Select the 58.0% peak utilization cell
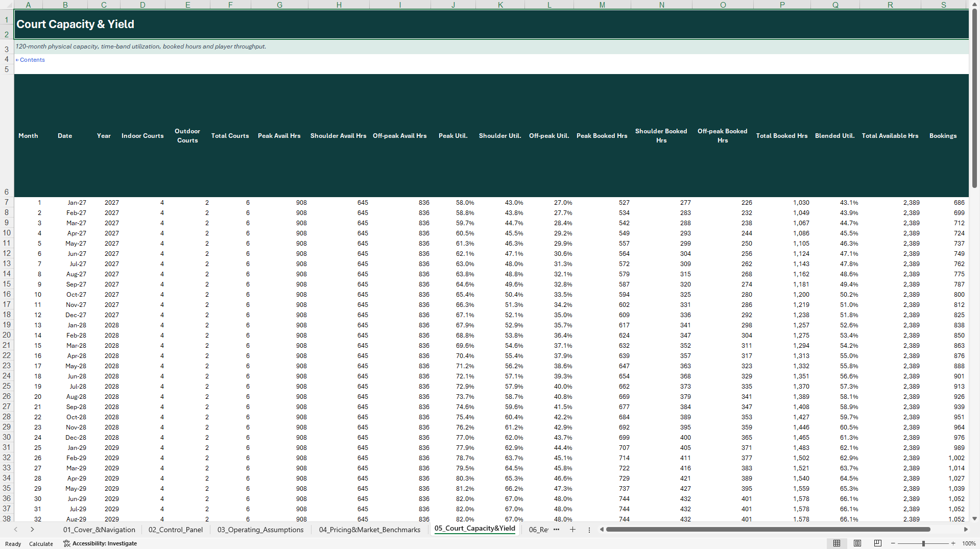This screenshot has width=980, height=549. (x=453, y=203)
